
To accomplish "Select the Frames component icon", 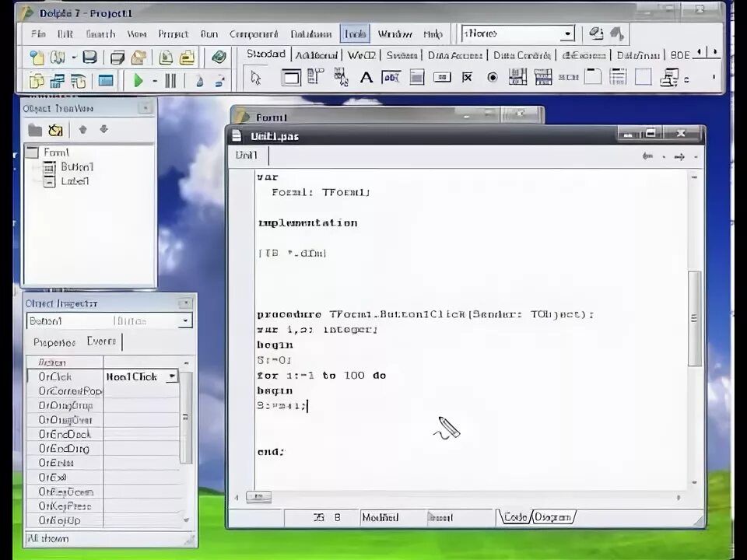I will (x=290, y=77).
